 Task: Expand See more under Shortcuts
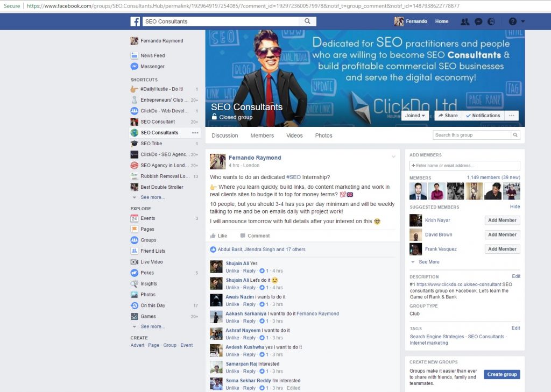click(152, 197)
